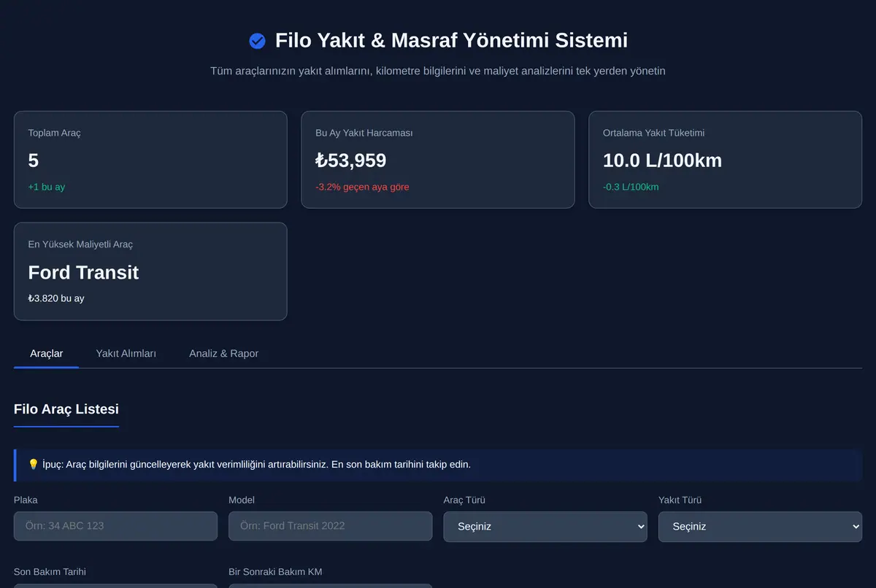Expand the Yakıt Türü dropdown
This screenshot has height=588, width=876.
tap(760, 527)
